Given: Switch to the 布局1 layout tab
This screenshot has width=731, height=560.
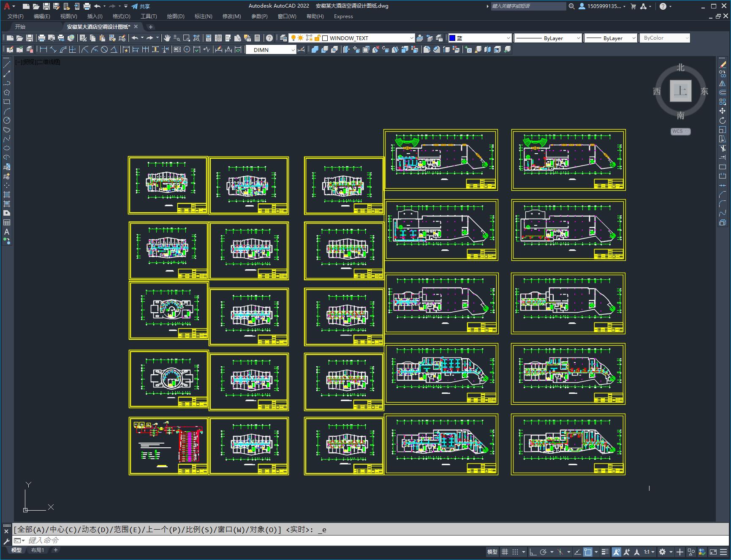Looking at the screenshot, I should coord(37,550).
